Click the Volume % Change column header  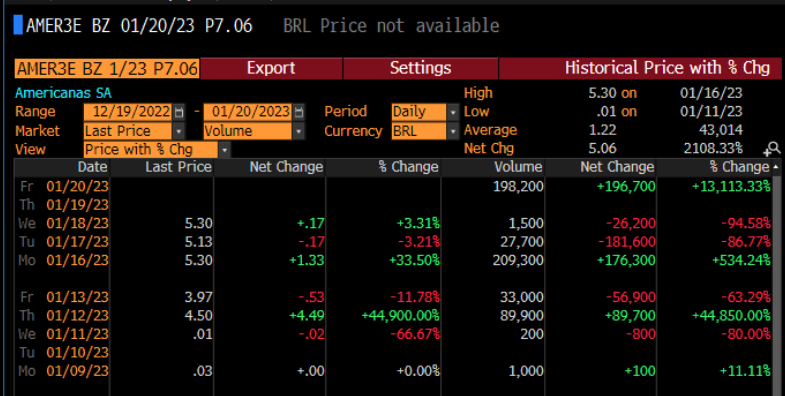[x=714, y=167]
